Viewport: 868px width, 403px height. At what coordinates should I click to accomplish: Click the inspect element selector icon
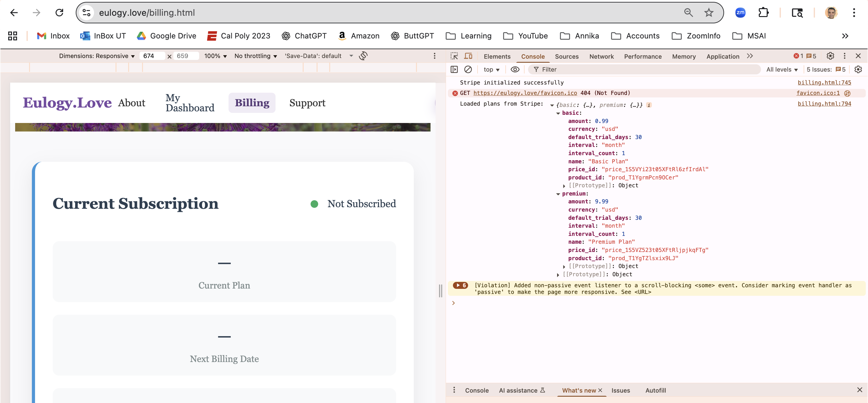click(x=454, y=56)
